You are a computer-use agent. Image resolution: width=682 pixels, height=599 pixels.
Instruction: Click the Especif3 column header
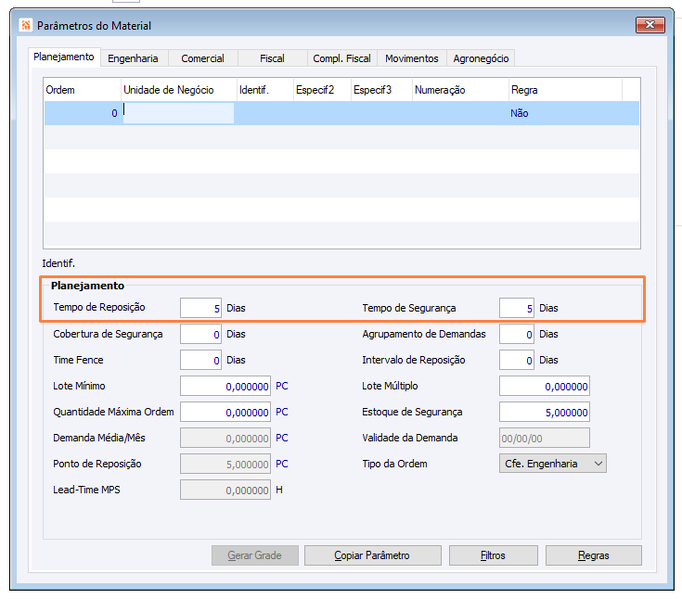tap(381, 90)
